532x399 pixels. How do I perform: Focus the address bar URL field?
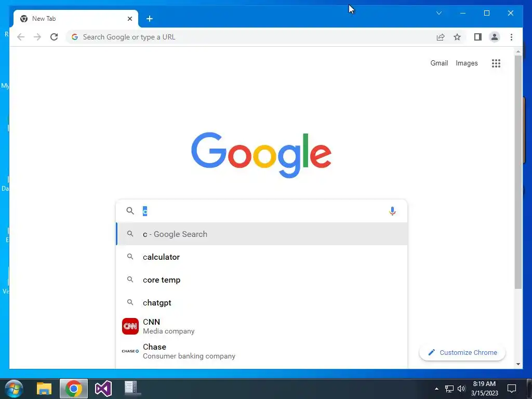(x=251, y=37)
